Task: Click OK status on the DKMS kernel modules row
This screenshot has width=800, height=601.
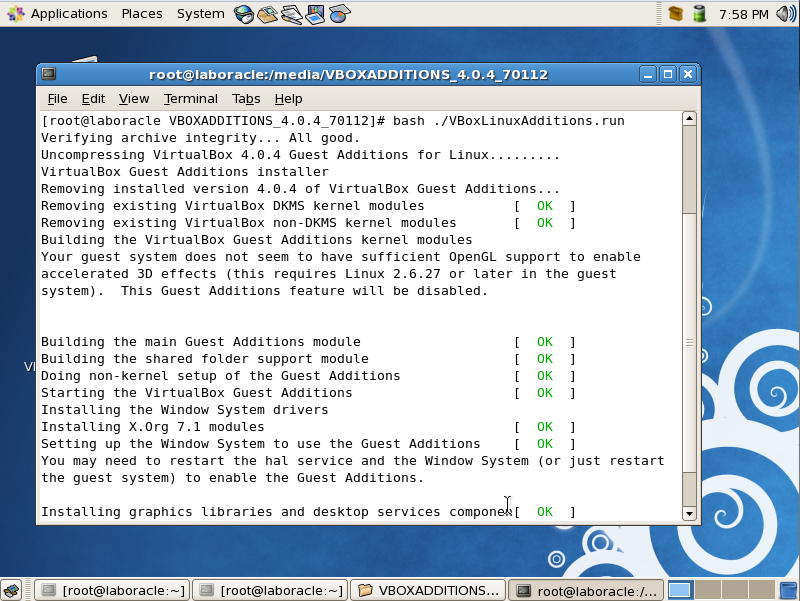Action: click(x=544, y=206)
